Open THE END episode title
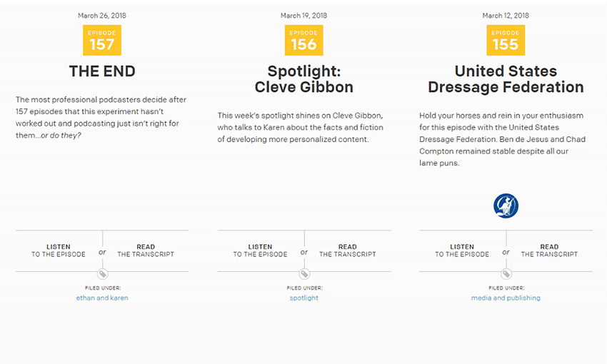This screenshot has width=607, height=364. pyautogui.click(x=102, y=71)
